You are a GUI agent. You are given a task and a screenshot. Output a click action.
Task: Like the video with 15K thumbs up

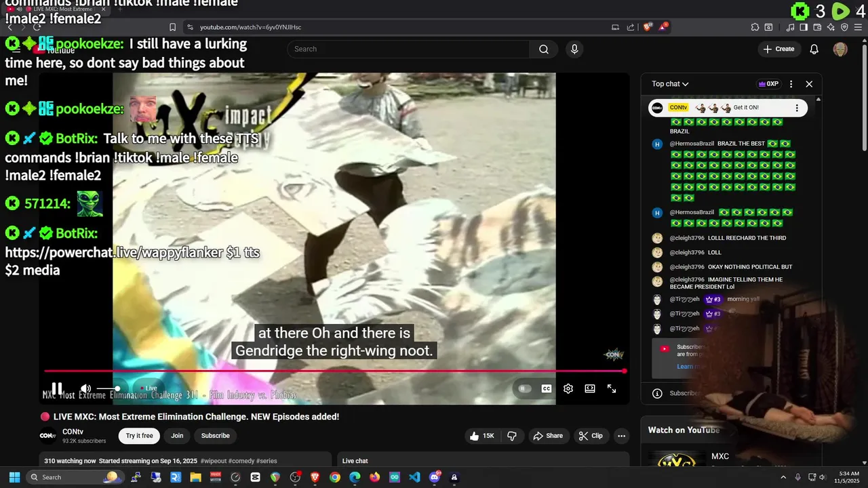pos(482,436)
